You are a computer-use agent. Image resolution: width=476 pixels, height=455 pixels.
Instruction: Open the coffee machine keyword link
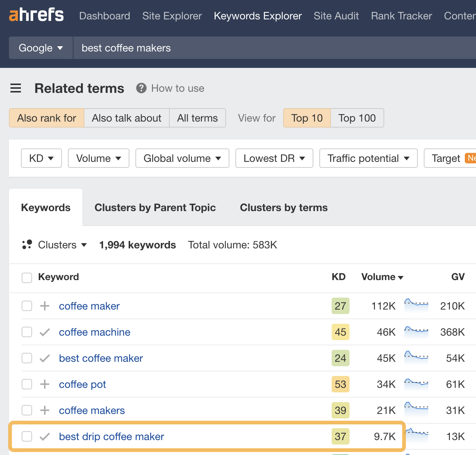94,332
